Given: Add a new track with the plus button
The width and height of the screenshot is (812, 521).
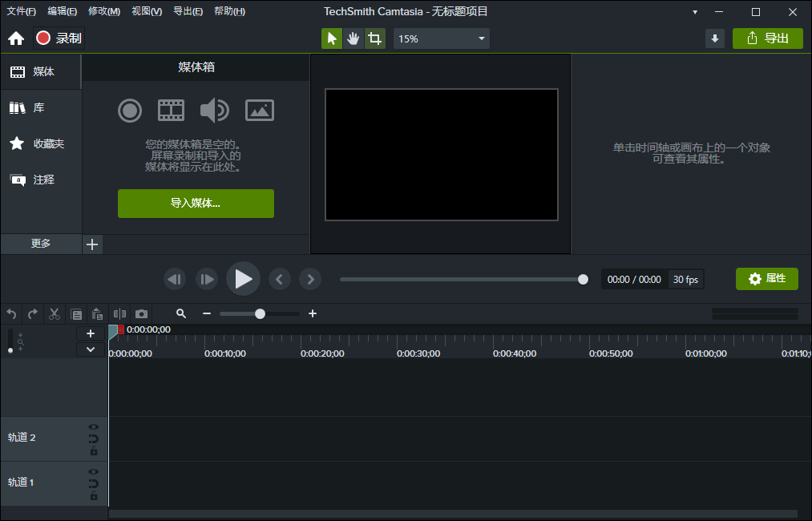Looking at the screenshot, I should tap(91, 333).
